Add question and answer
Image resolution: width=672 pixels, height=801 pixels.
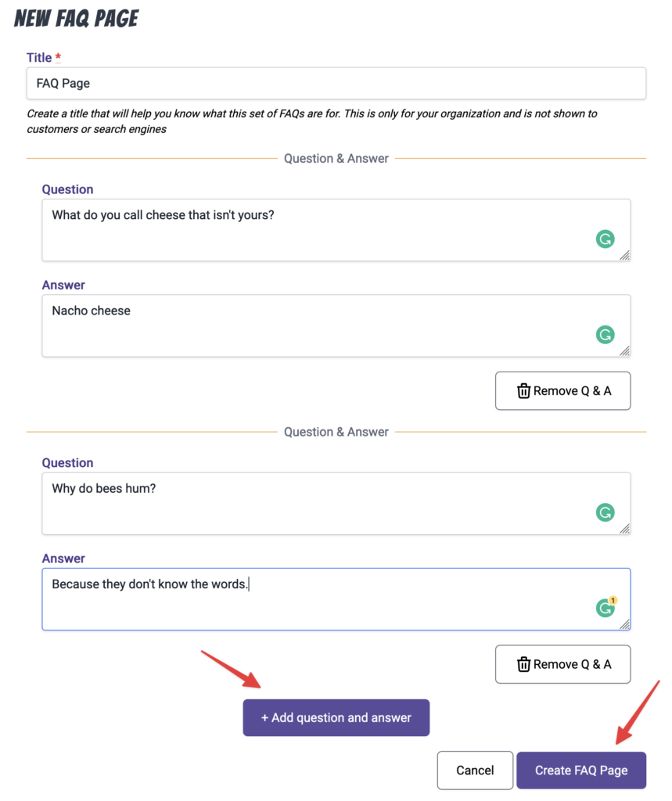[x=336, y=718]
